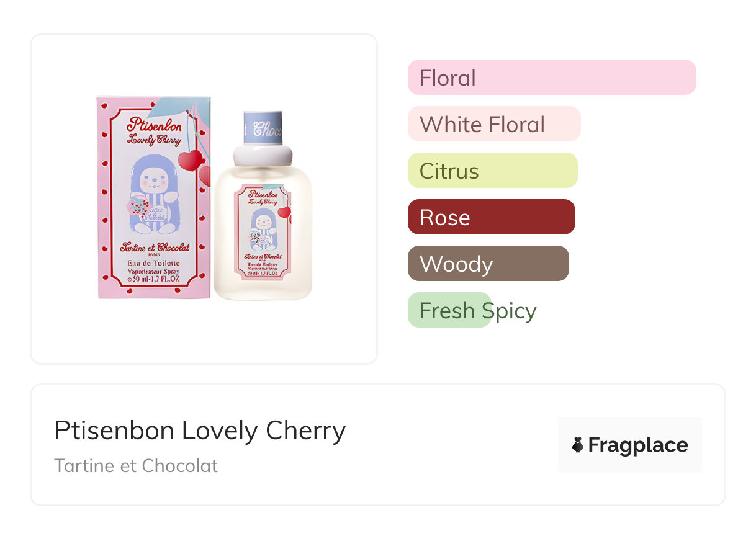Click the red cherry on the box

click(190, 160)
